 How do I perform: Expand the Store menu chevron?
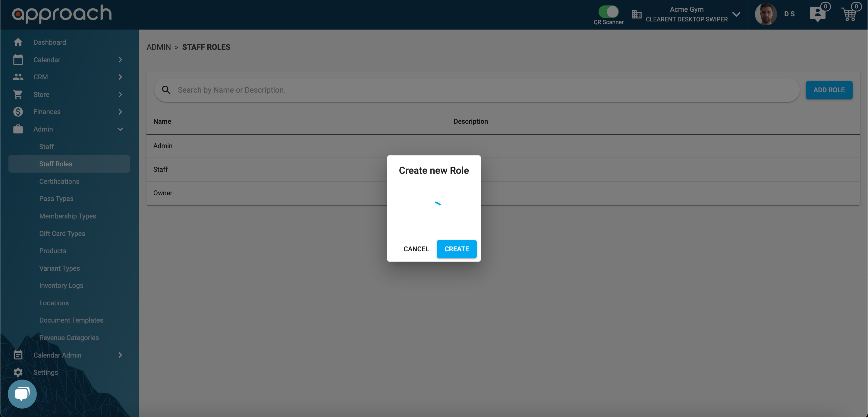click(x=120, y=94)
